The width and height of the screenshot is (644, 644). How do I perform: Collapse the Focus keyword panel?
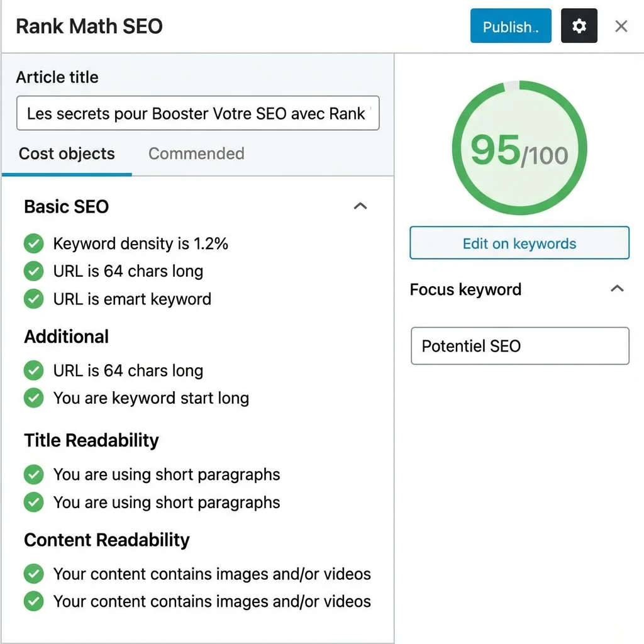617,289
